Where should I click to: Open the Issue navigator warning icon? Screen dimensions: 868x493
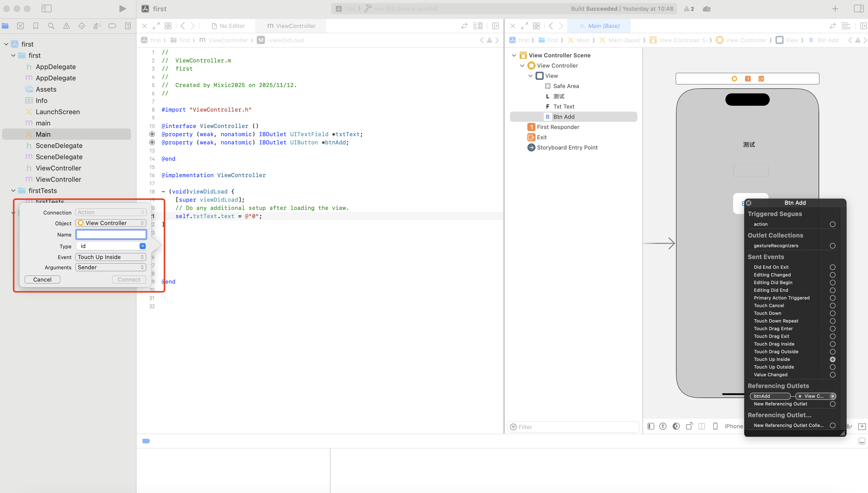[66, 26]
